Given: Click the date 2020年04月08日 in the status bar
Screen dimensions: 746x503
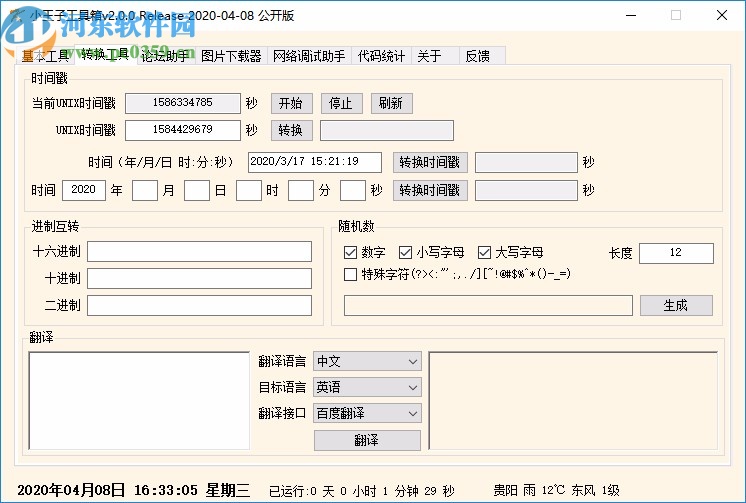Looking at the screenshot, I should tap(71, 490).
